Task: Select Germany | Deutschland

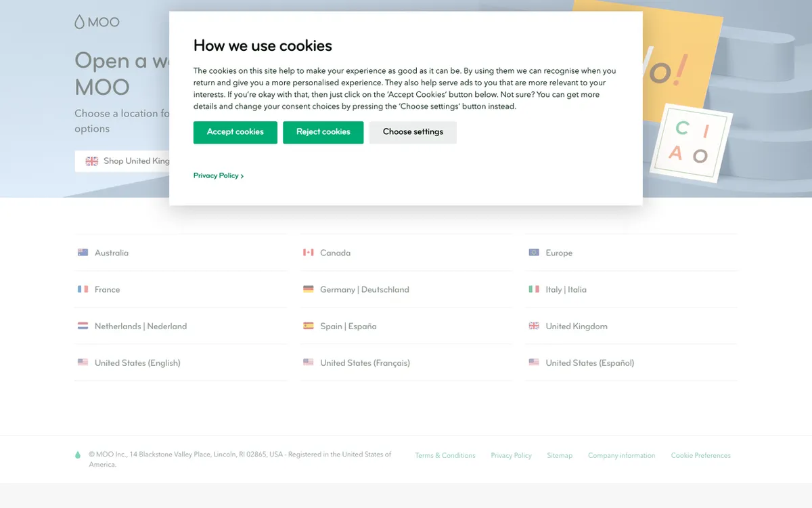Action: tap(365, 289)
